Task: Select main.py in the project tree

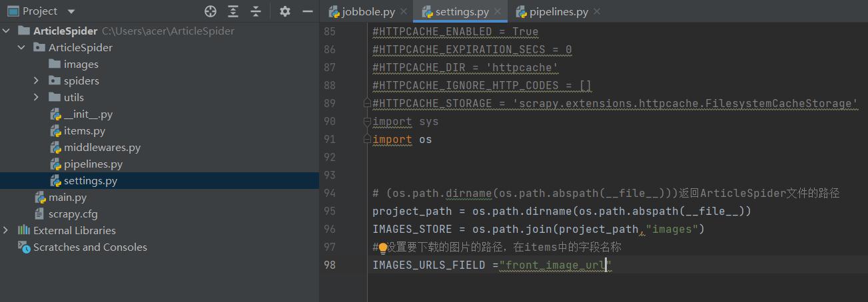Action: click(67, 198)
